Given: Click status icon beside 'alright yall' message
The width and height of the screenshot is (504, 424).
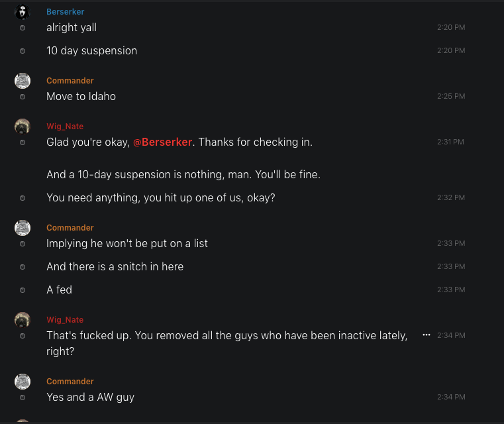Looking at the screenshot, I should tap(23, 28).
